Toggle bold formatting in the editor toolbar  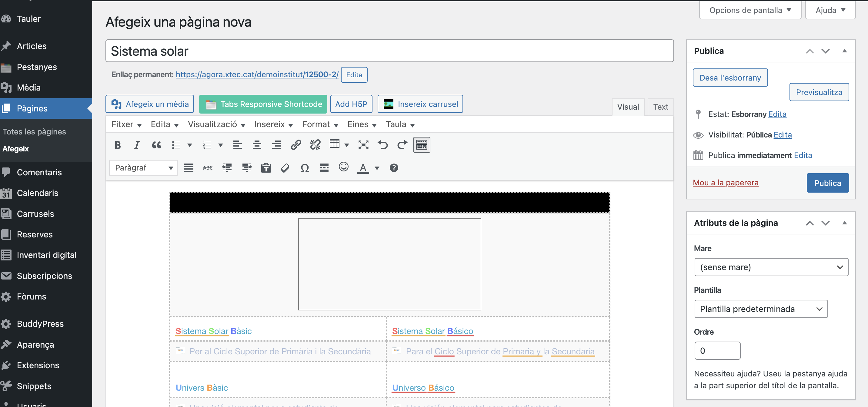[118, 145]
